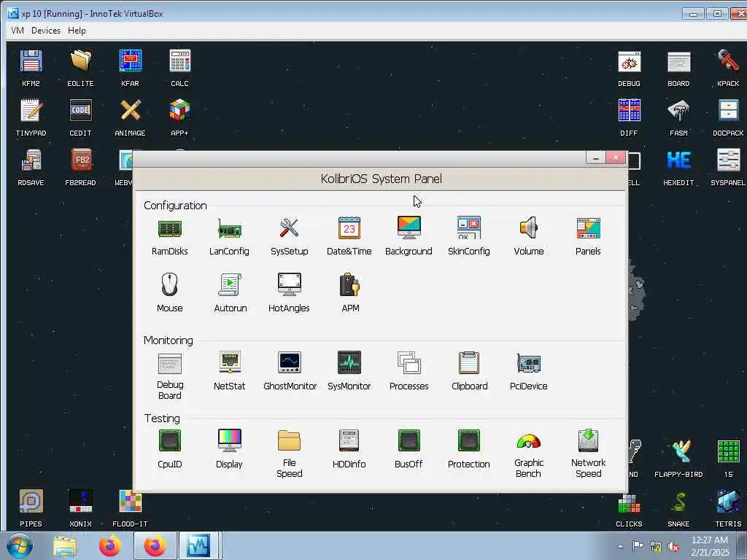Open the Autorun configuration
Viewport: 747px width, 560px height.
230,293
